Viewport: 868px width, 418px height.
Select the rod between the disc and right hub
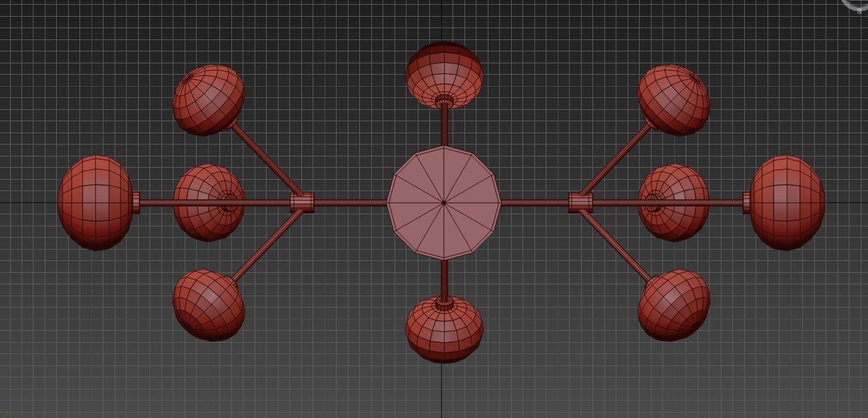point(534,202)
